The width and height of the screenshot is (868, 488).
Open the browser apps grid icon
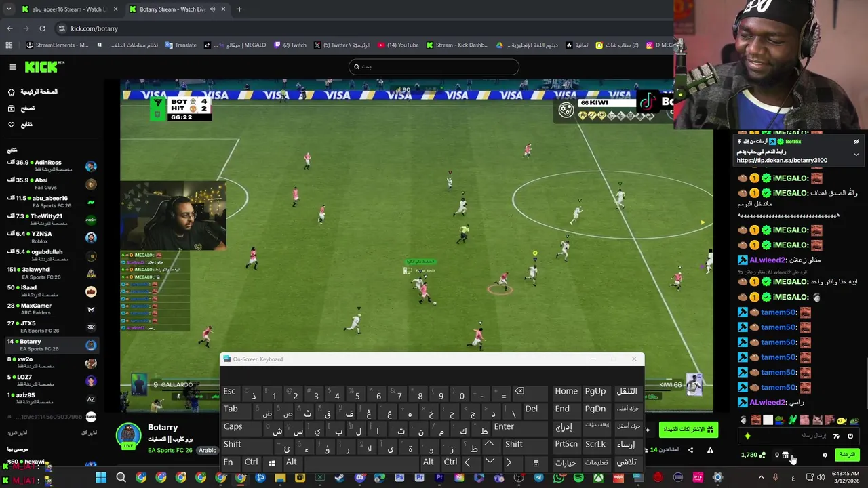9,45
